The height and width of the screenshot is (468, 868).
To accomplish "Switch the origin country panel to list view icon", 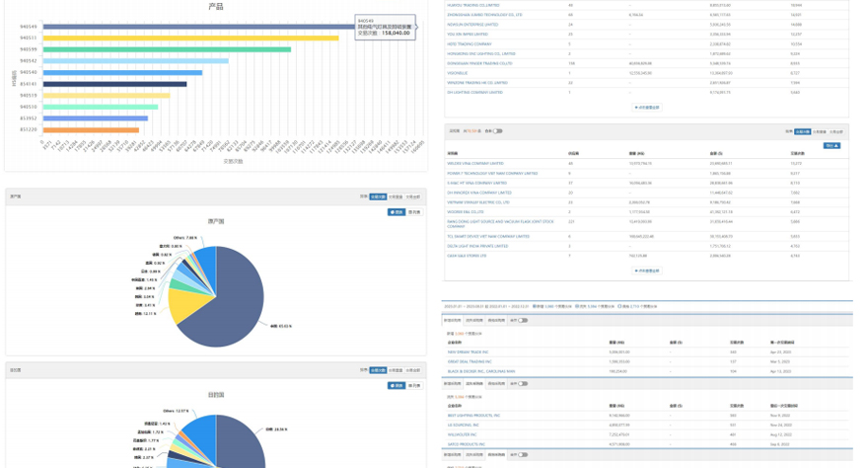I will point(414,212).
